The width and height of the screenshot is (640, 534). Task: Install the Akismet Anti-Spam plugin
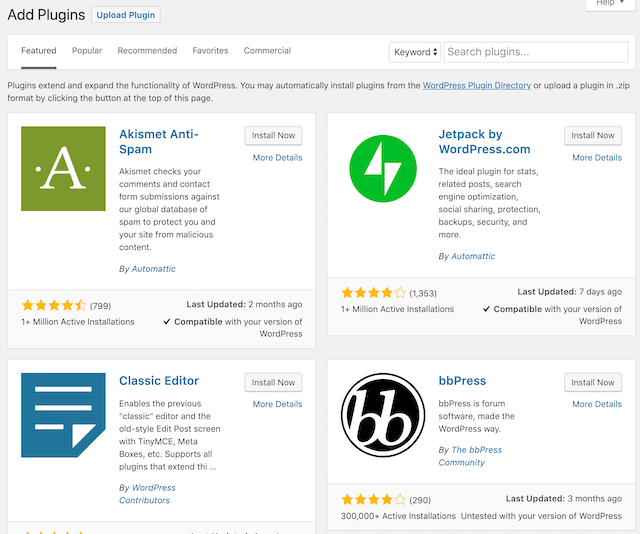(273, 136)
